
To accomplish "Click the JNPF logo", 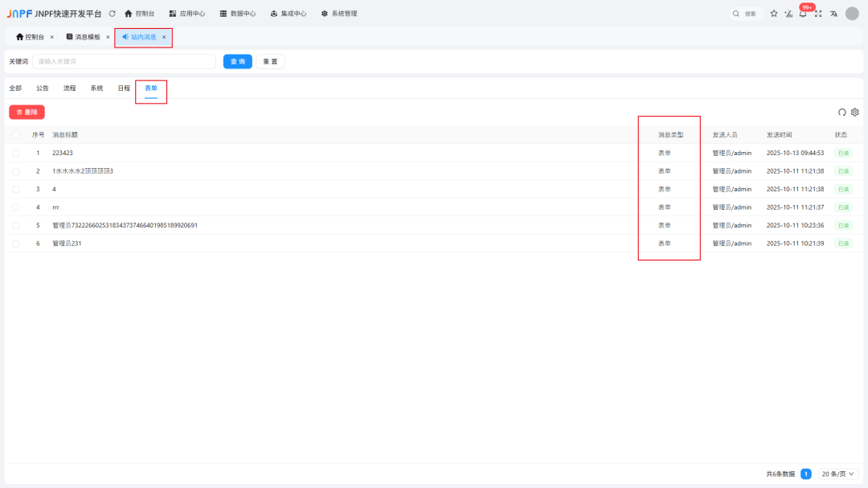I will pyautogui.click(x=19, y=14).
